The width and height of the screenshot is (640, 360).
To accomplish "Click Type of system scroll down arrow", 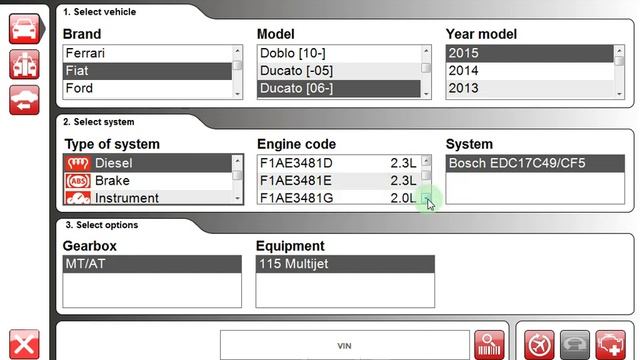I will [237, 198].
